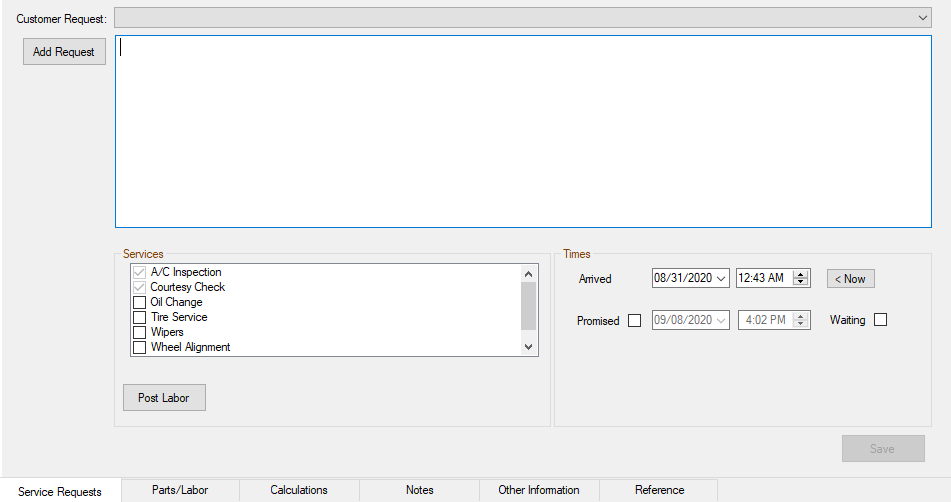Check the Wheel Alignment service
The height and width of the screenshot is (502, 951).
click(x=139, y=347)
